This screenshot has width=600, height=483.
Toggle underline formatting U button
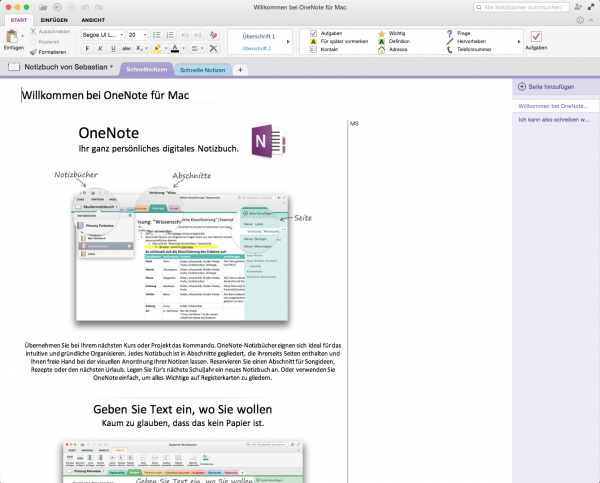coord(113,49)
